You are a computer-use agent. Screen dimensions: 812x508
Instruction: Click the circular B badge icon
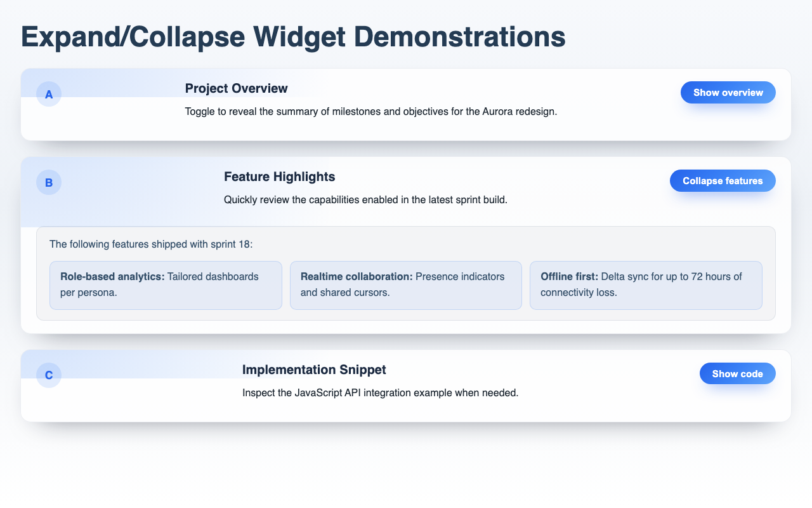[49, 182]
